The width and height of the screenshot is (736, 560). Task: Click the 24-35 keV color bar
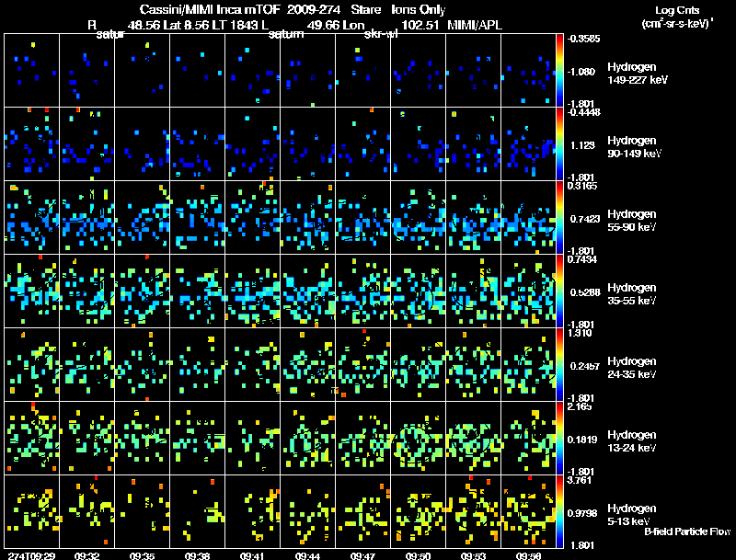559,364
